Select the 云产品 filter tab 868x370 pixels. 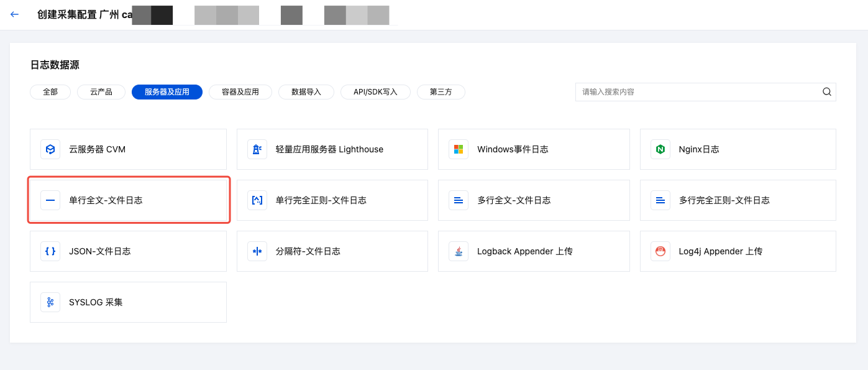coord(101,92)
